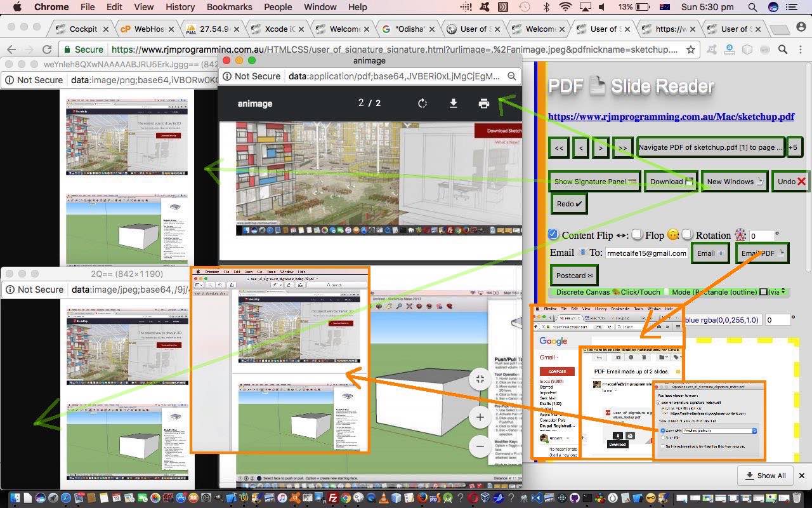Viewport: 812px width, 508px height.
Task: Switch to the Cockpit tab
Action: (82, 29)
